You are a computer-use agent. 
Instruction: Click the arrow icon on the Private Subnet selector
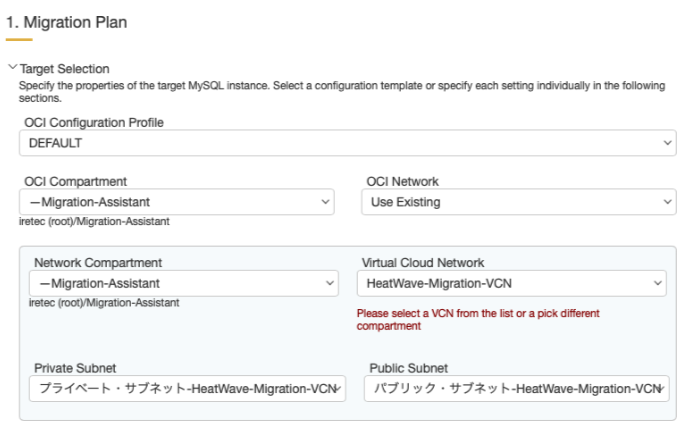340,388
